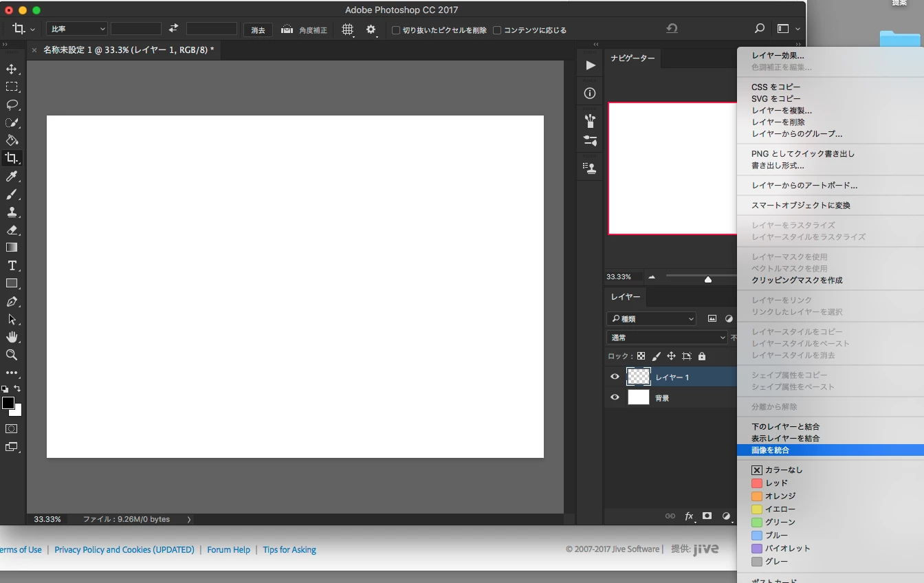The image size is (924, 583).
Task: Select the Pen tool
Action: [12, 301]
